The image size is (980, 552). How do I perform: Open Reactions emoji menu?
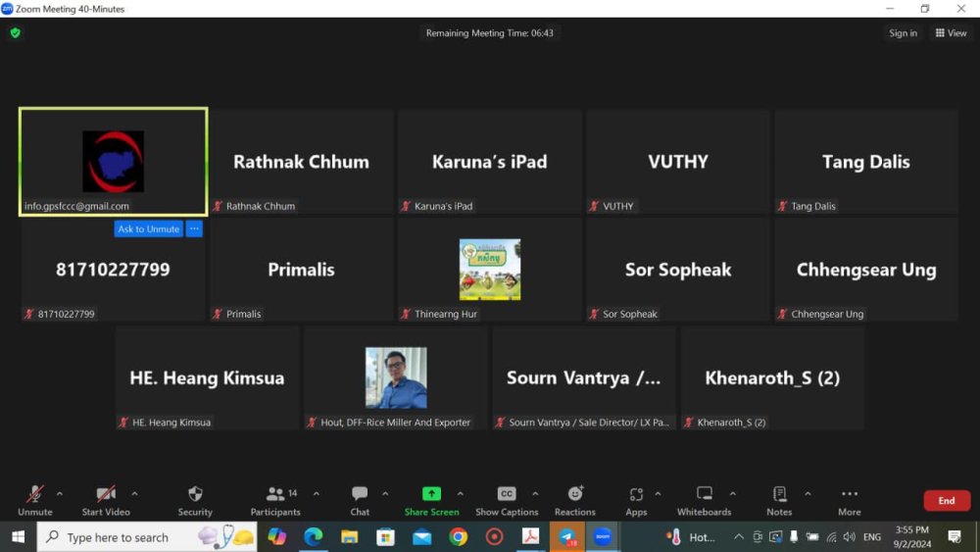(575, 494)
